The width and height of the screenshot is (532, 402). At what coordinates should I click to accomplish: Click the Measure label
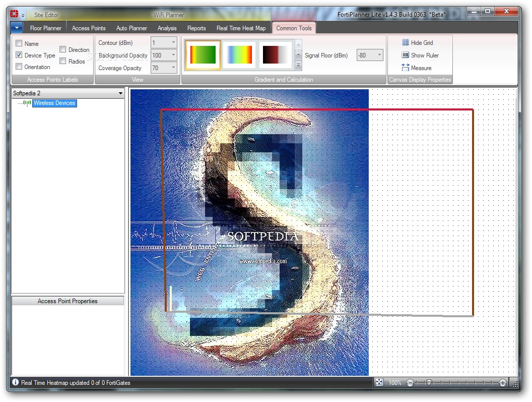(x=421, y=68)
